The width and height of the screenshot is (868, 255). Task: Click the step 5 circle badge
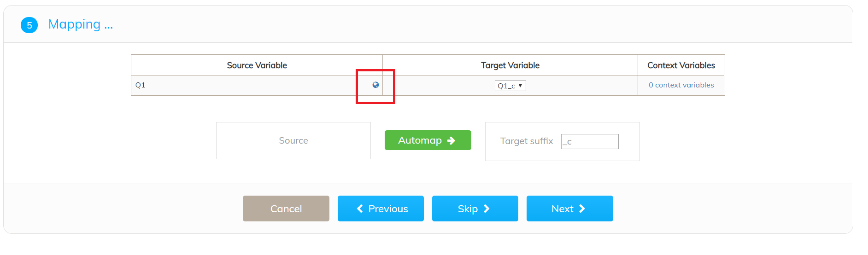(29, 25)
